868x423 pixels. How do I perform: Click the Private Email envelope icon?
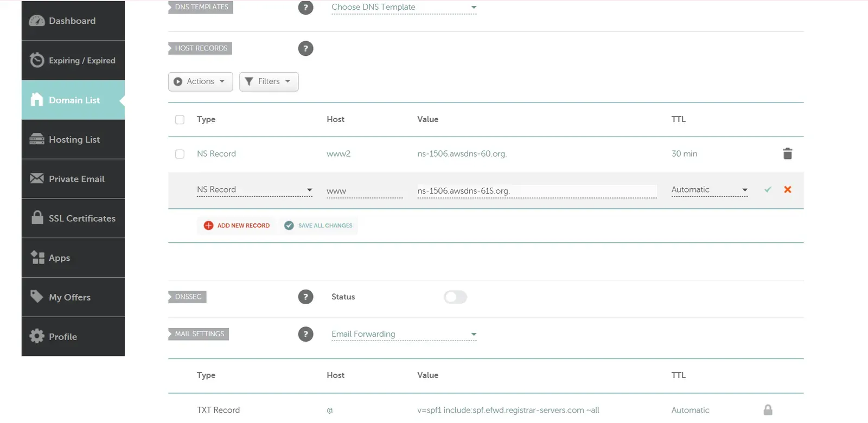click(37, 178)
